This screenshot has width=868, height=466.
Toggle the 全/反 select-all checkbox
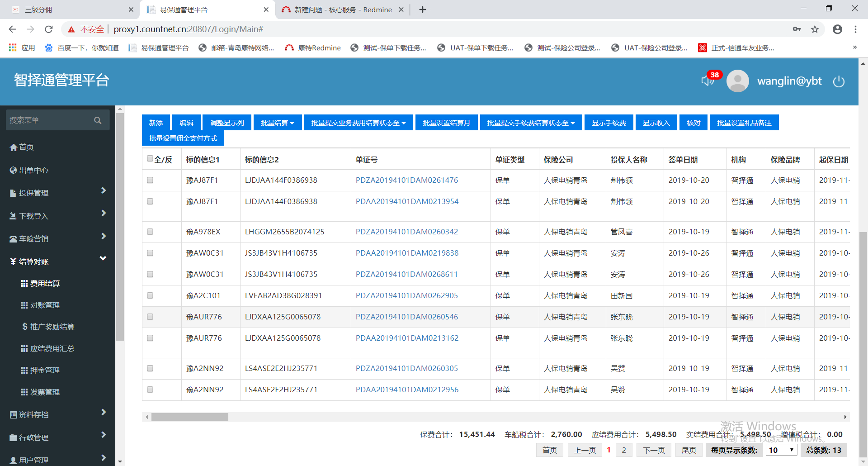(150, 159)
